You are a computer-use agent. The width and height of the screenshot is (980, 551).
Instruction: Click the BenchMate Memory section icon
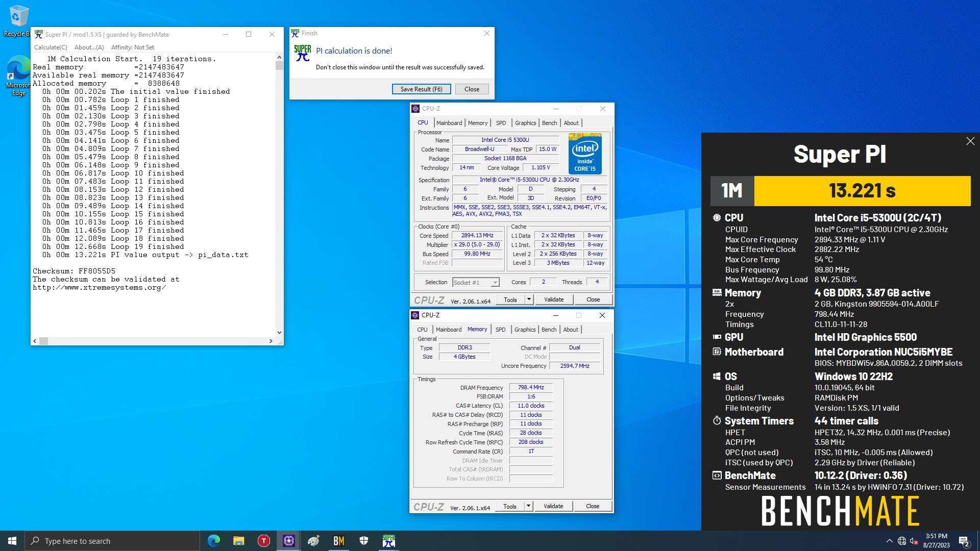[717, 293]
